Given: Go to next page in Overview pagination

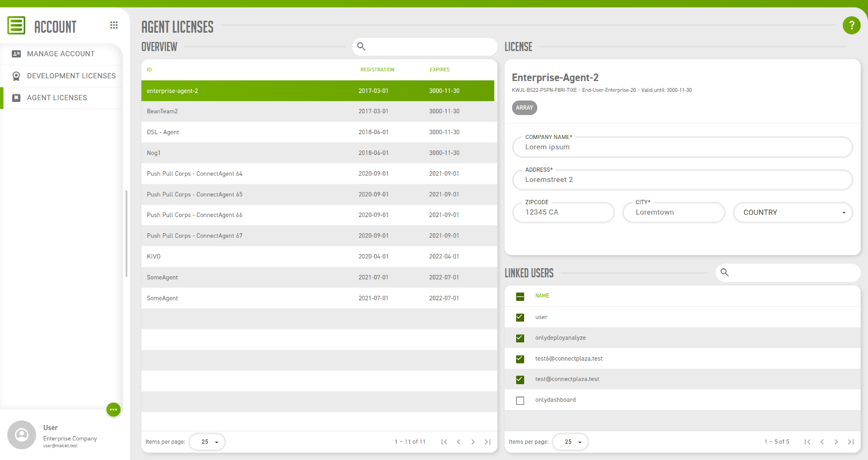Looking at the screenshot, I should (473, 442).
